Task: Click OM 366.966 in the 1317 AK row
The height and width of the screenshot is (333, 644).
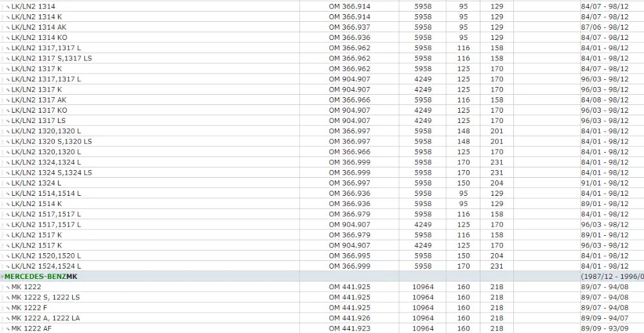Action: point(350,100)
